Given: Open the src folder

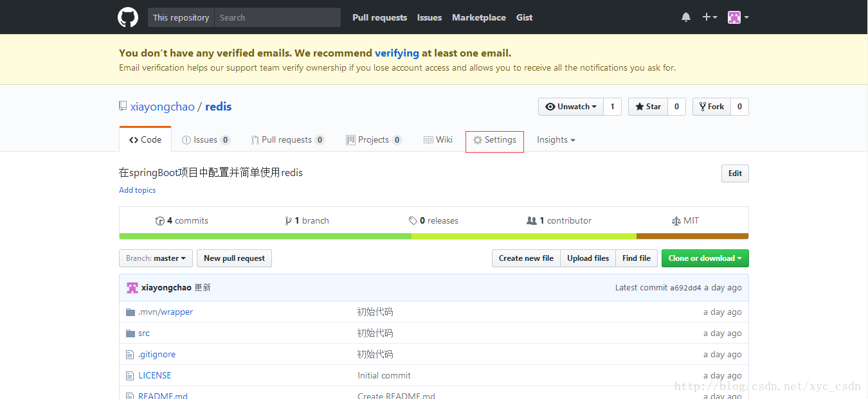Looking at the screenshot, I should point(144,333).
